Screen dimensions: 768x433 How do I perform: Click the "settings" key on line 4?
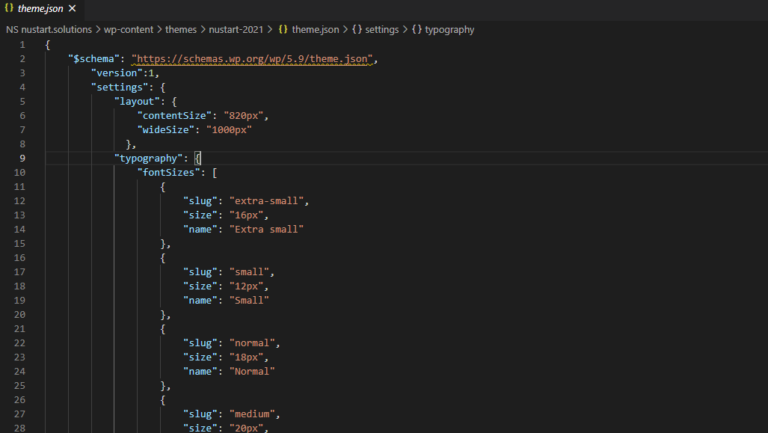point(120,87)
